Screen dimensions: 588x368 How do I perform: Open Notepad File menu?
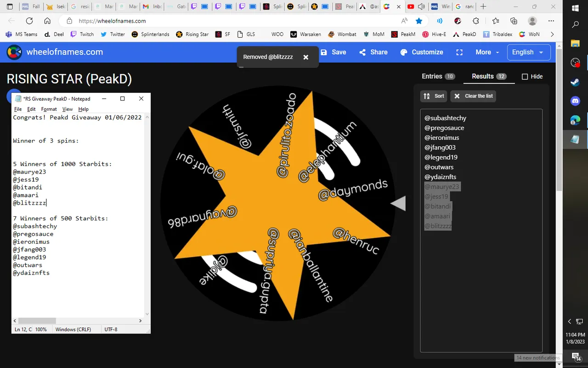tap(18, 109)
